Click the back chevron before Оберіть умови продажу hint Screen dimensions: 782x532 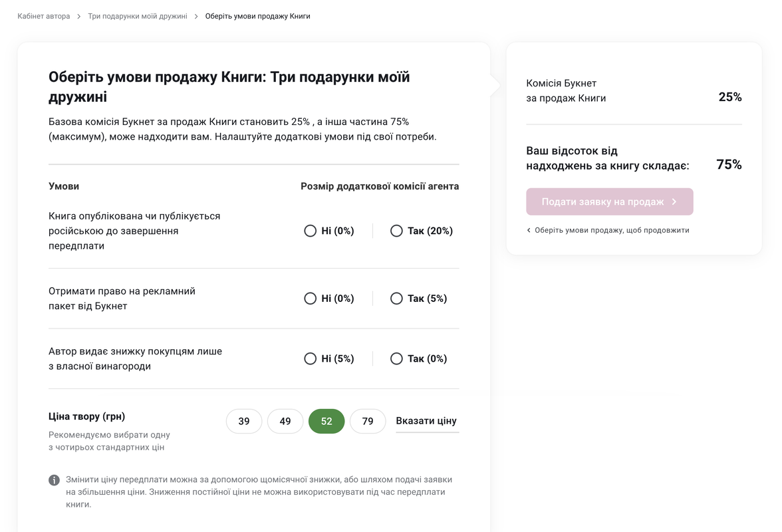tap(529, 230)
